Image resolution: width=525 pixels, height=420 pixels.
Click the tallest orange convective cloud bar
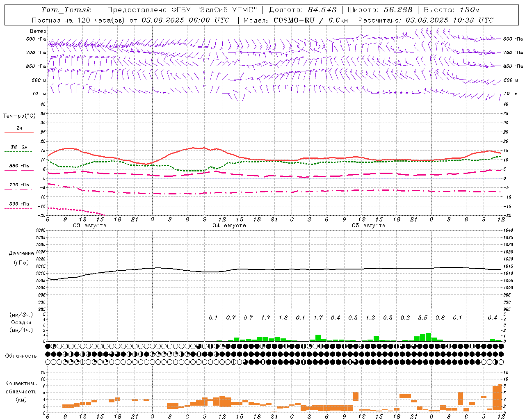point(499,397)
